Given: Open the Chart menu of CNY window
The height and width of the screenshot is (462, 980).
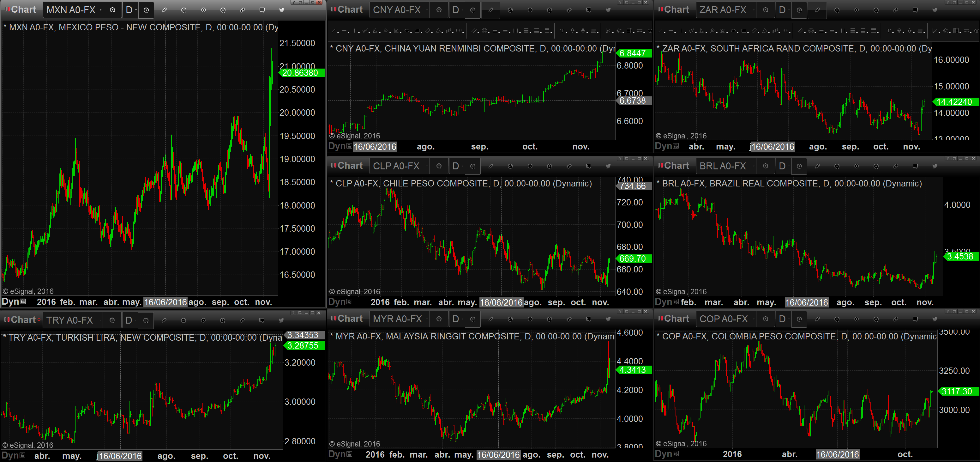Looking at the screenshot, I should 346,9.
